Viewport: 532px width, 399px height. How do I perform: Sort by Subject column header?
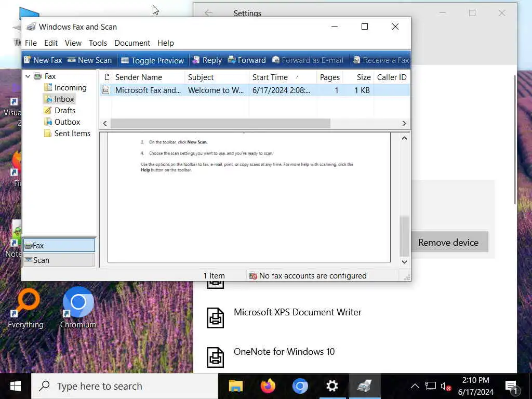217,77
